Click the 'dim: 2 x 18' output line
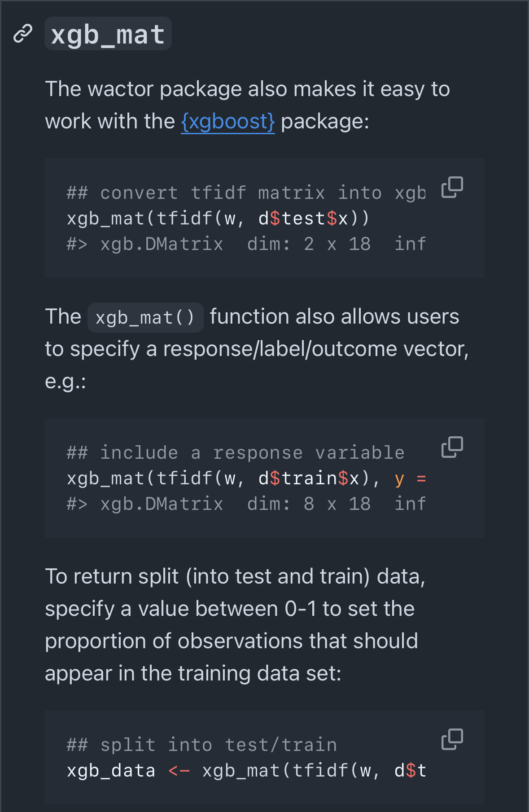Screen dimensions: 529x812 pyautogui.click(x=309, y=244)
